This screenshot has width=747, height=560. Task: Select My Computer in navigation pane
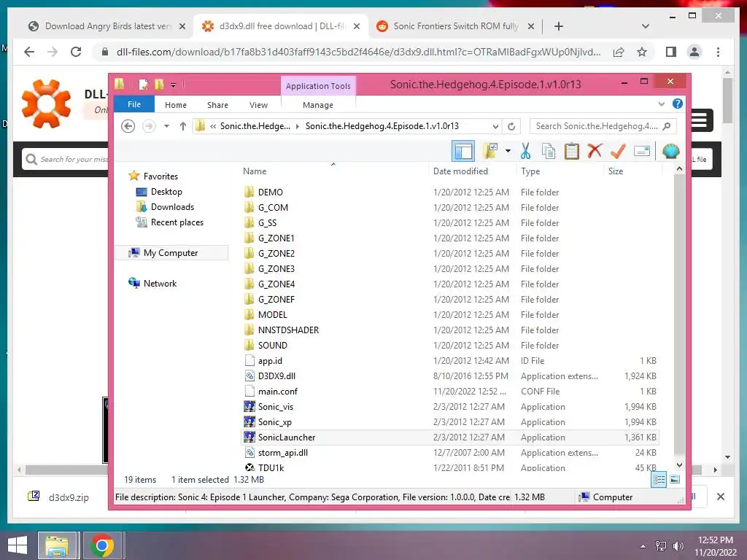pyautogui.click(x=172, y=253)
